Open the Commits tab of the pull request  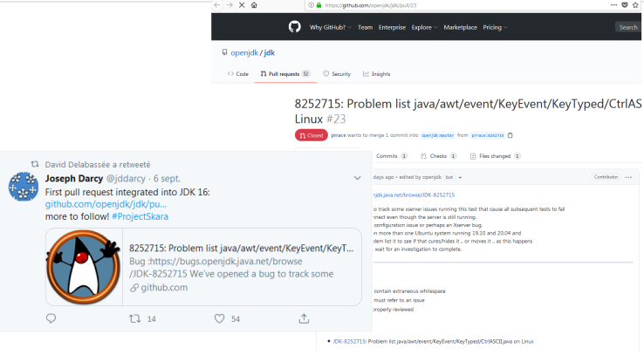(x=392, y=156)
